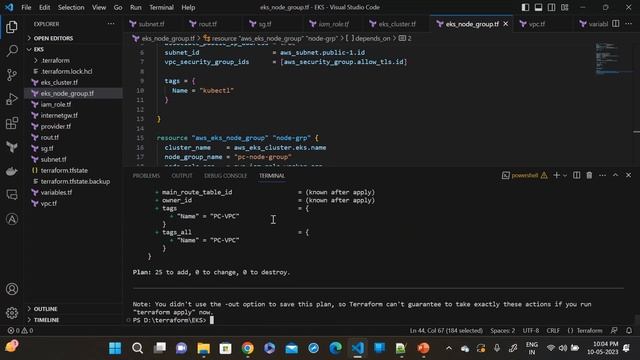Open the launch profile dropdown arrow

coord(565,176)
